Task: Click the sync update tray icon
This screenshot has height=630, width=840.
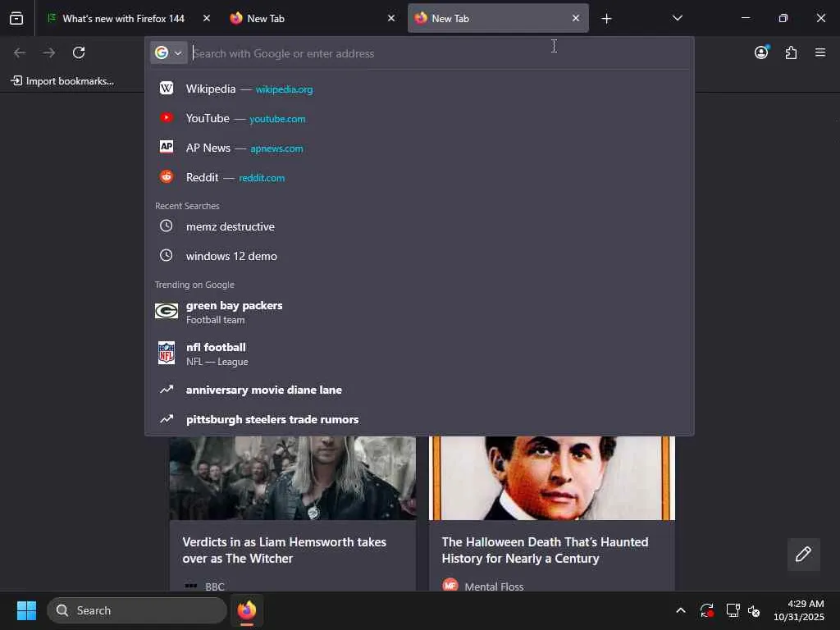Action: coord(706,610)
